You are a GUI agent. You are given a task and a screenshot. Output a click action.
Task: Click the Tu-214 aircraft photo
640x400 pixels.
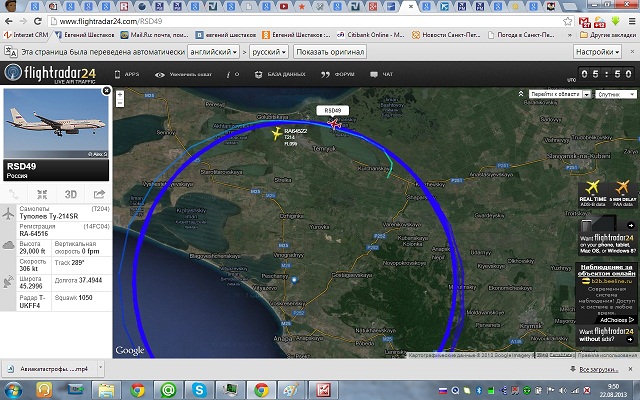coord(56,123)
